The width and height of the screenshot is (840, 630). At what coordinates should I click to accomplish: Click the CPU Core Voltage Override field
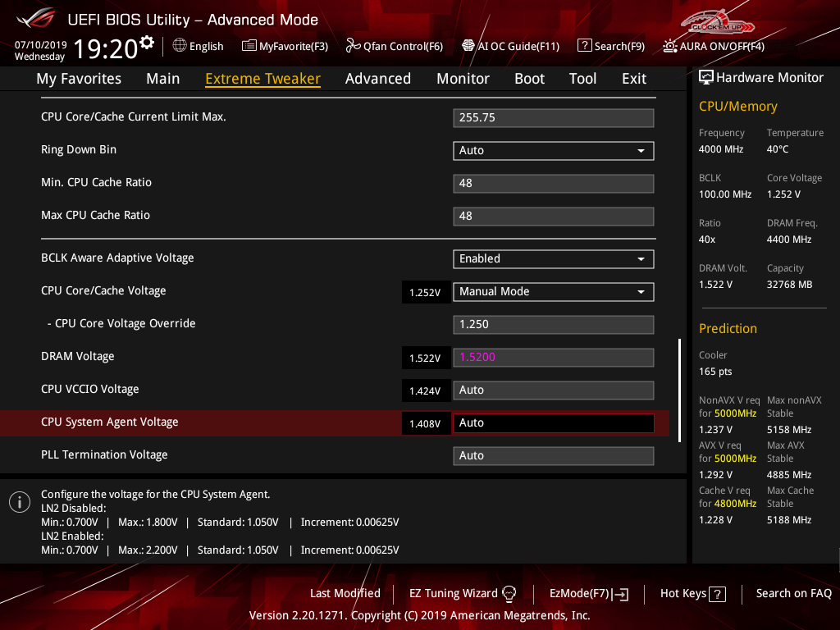553,324
